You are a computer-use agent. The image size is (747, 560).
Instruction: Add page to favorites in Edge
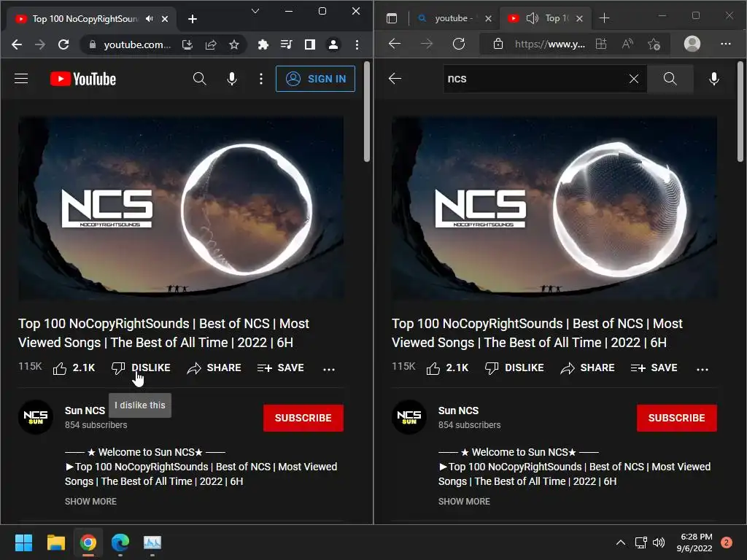(x=654, y=44)
